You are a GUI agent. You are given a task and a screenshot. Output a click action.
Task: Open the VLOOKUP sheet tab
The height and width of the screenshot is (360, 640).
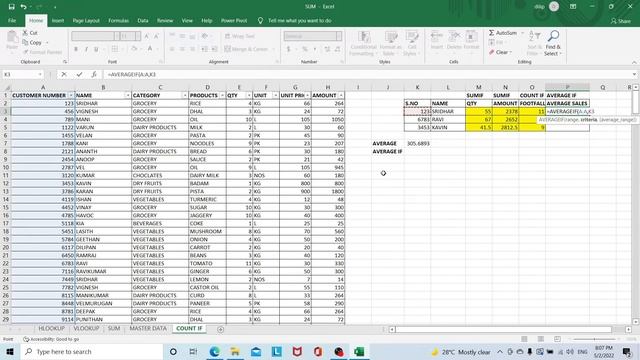pos(86,329)
